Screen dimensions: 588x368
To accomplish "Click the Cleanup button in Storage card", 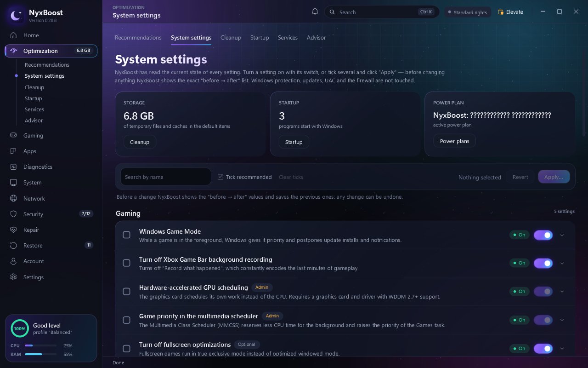I will pos(140,142).
